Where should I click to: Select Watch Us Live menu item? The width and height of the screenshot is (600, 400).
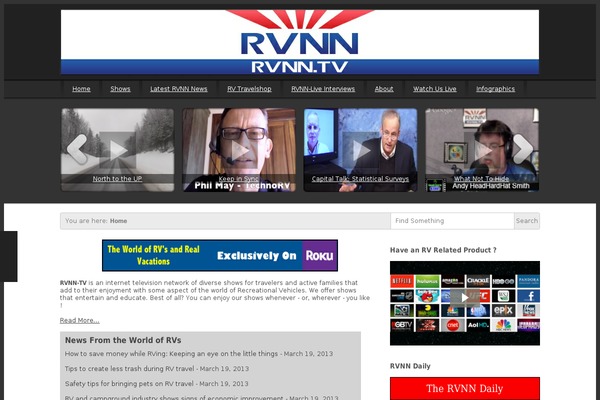tap(435, 89)
